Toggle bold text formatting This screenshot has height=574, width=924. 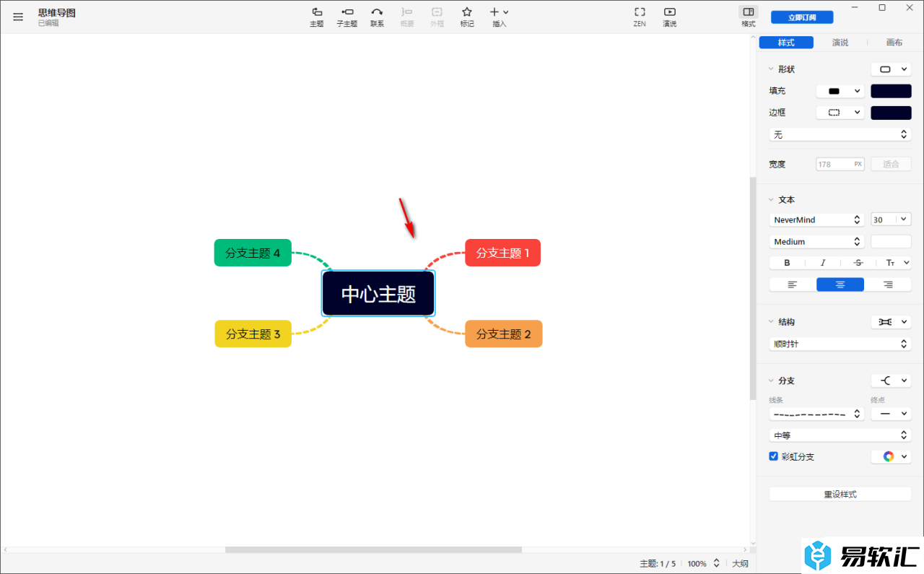coord(787,263)
